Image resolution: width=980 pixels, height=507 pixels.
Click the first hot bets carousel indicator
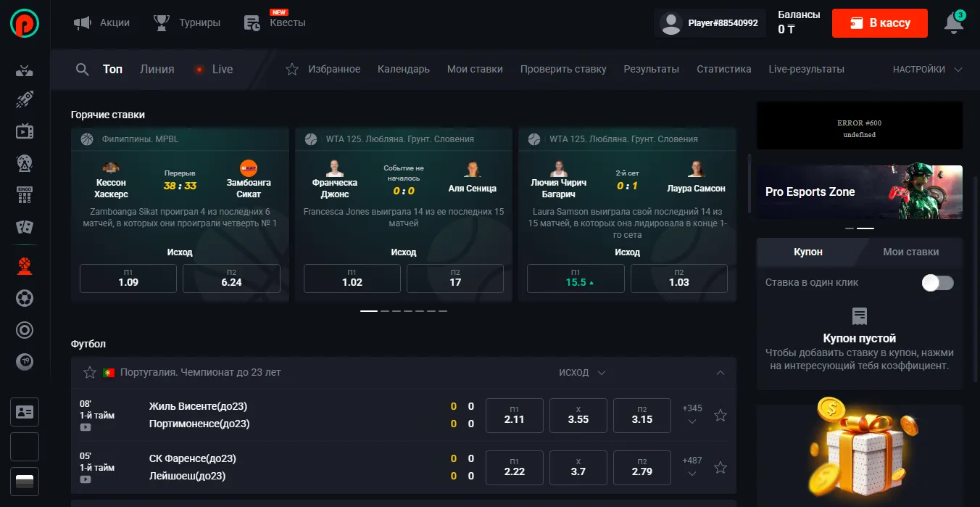pyautogui.click(x=369, y=310)
